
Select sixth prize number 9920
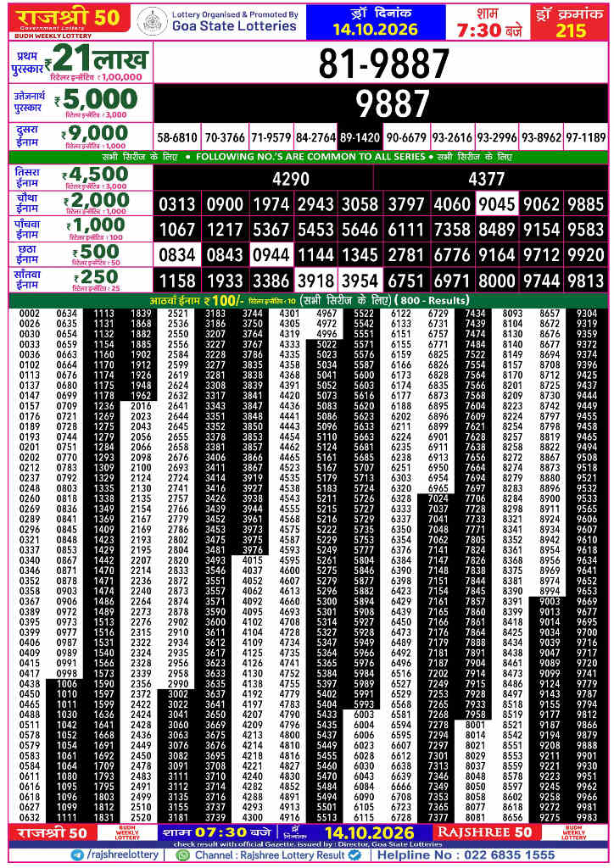[586, 255]
